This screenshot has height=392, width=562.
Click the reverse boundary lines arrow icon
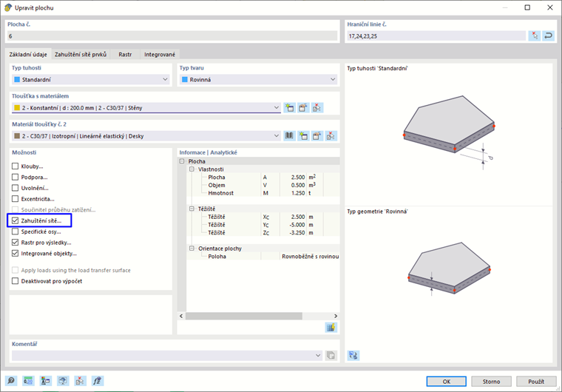coord(548,36)
